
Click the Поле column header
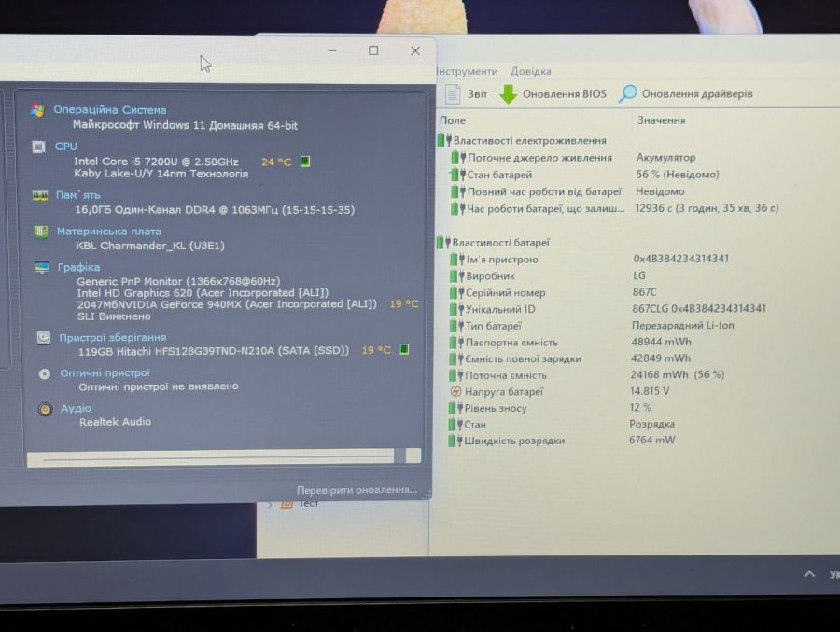coord(452,120)
